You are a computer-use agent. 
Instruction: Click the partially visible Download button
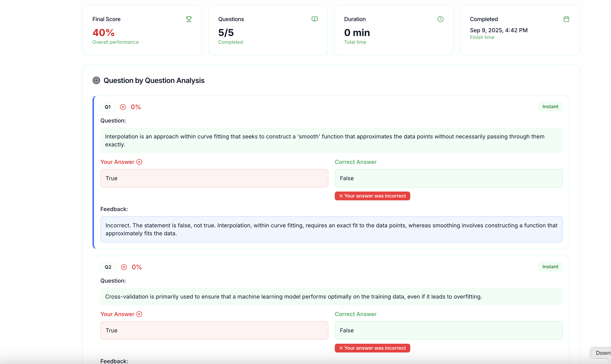(601, 353)
